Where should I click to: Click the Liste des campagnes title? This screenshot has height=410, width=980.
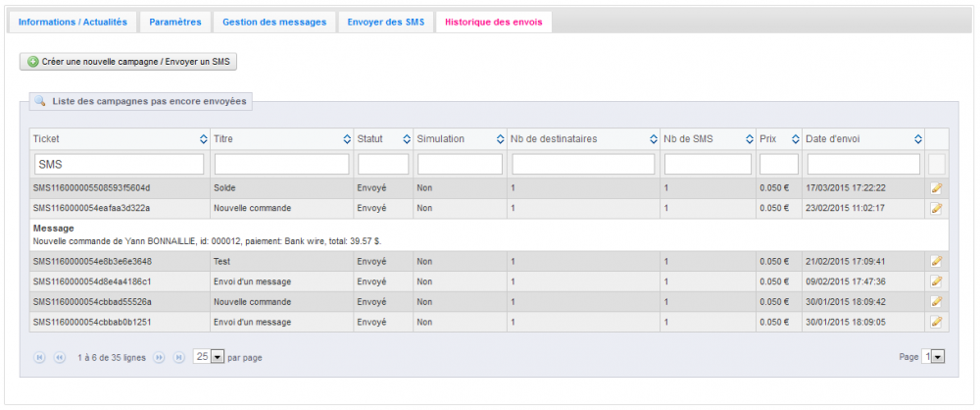[149, 101]
